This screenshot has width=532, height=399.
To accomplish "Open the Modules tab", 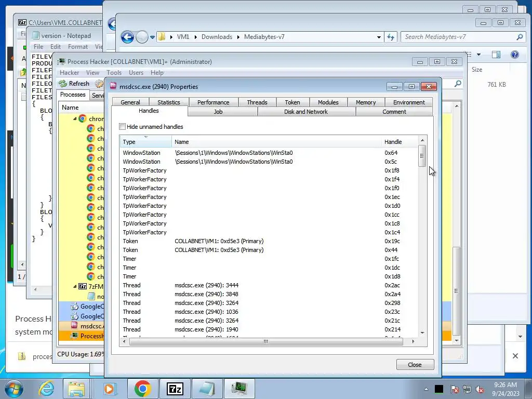I will point(328,102).
